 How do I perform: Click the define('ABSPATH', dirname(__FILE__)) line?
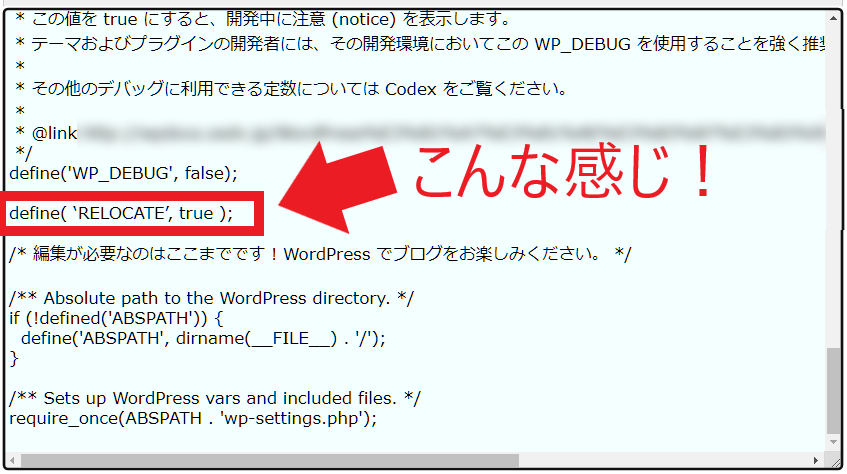point(204,338)
